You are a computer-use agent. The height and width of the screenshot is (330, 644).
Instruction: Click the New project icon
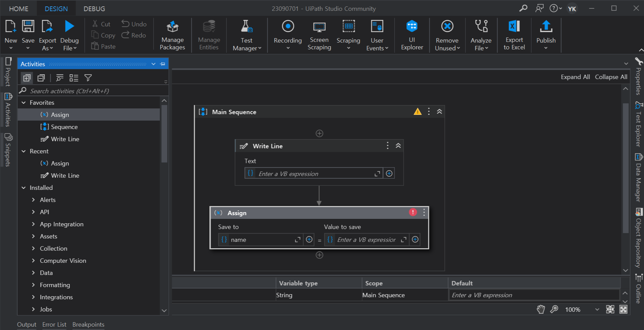pos(10,27)
